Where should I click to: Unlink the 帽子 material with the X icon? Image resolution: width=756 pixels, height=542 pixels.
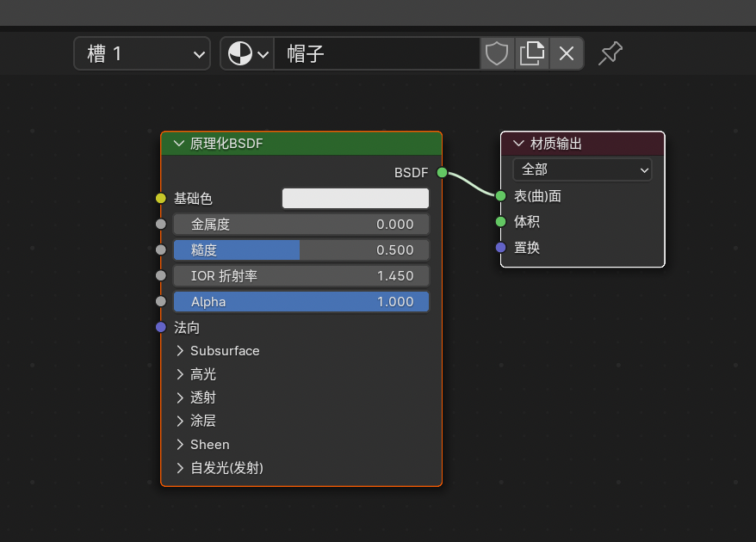pyautogui.click(x=566, y=52)
